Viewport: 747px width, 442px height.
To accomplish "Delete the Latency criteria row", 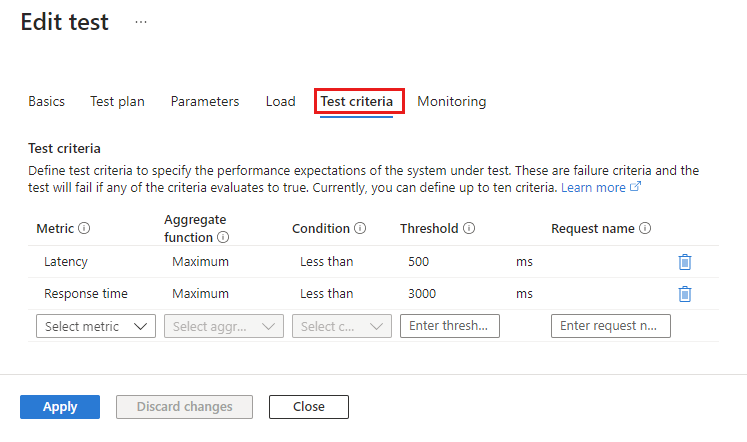I will click(685, 262).
